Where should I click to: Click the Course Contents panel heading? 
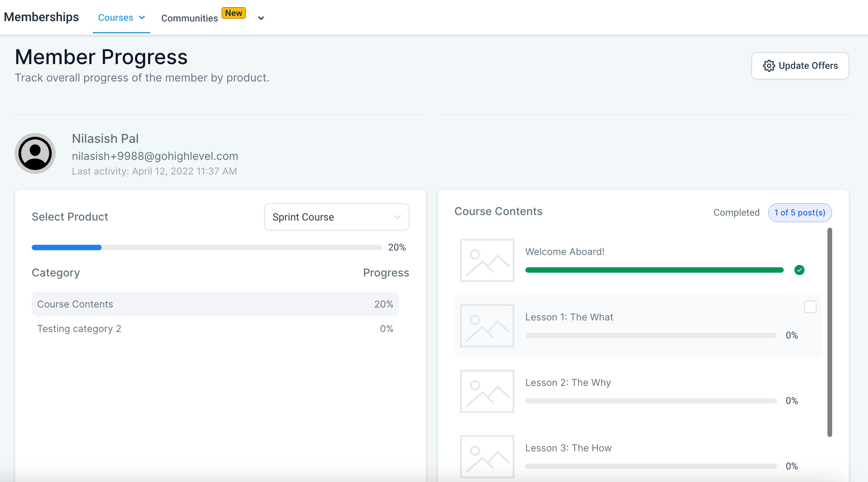pos(498,211)
